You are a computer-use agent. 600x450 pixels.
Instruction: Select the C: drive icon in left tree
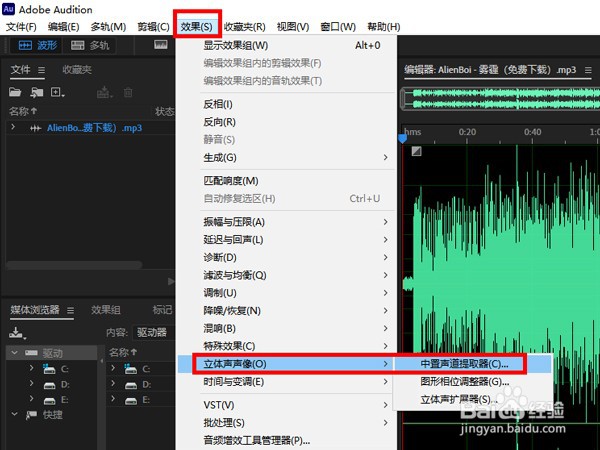pos(49,369)
